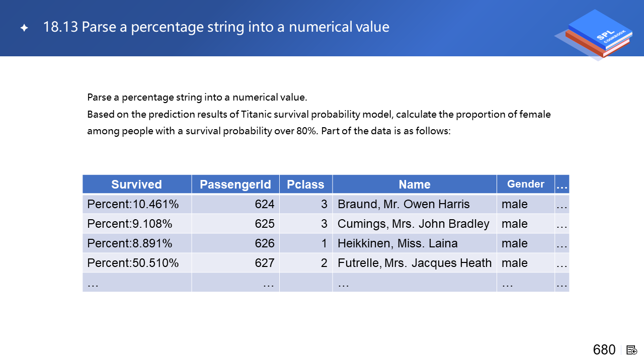Click the Pclass column header
The width and height of the screenshot is (644, 362).
tap(305, 185)
